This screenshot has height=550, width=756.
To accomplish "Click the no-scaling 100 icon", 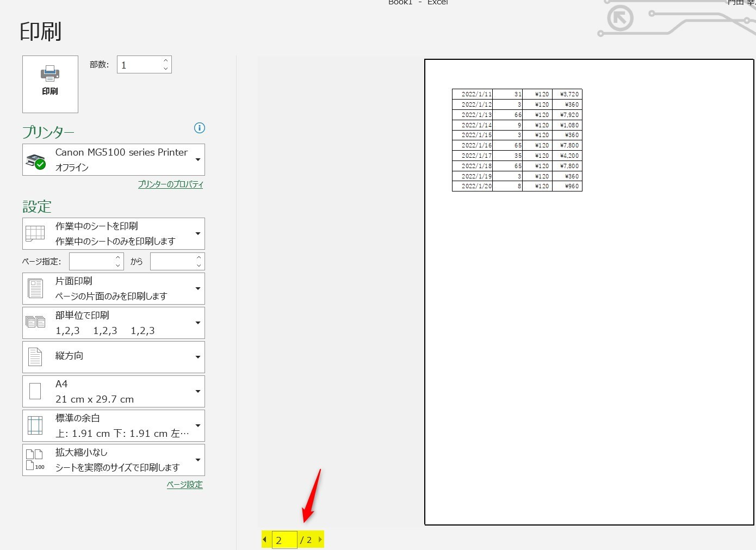I will tap(35, 460).
